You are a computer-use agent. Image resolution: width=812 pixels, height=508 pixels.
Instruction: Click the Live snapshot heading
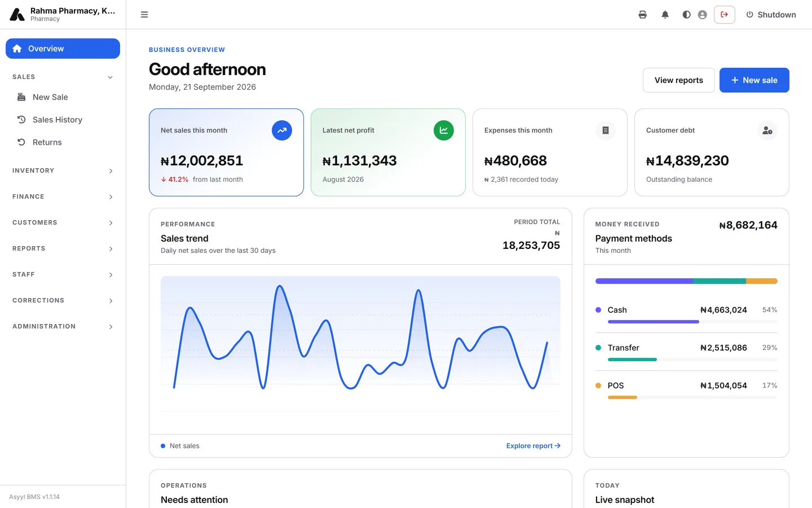[x=625, y=500]
